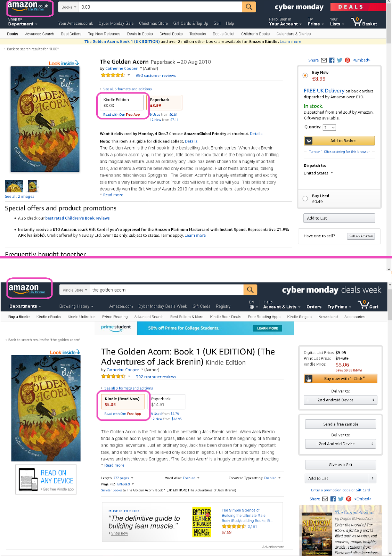
Task: Click the small second book cover thumbnail
Action: 32,186
